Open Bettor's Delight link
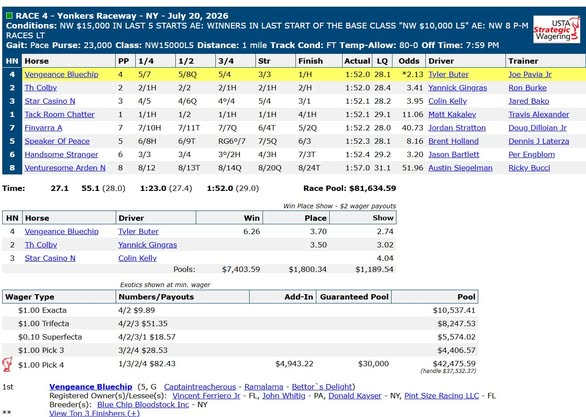Screen dimensions: 586x417 coord(322,387)
